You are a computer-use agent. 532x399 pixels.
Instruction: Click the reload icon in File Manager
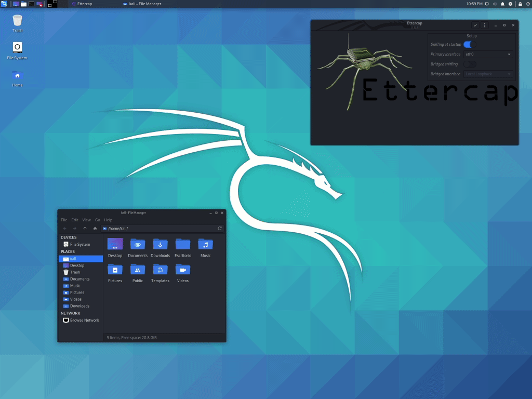[x=219, y=228]
